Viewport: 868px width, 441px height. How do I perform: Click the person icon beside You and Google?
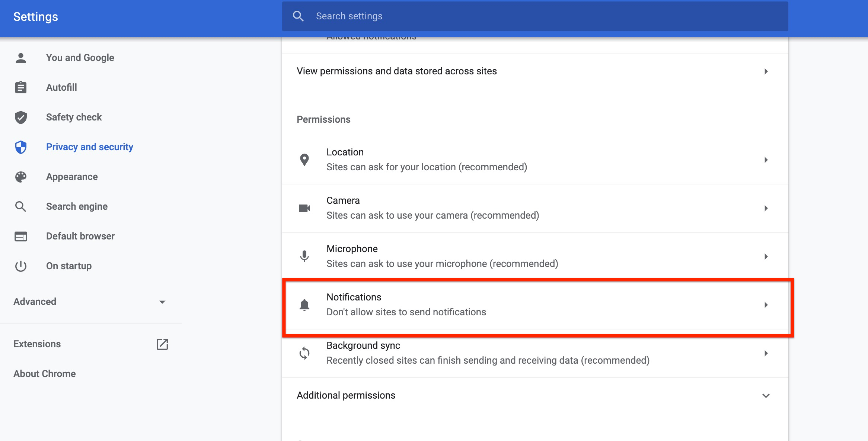(x=21, y=58)
